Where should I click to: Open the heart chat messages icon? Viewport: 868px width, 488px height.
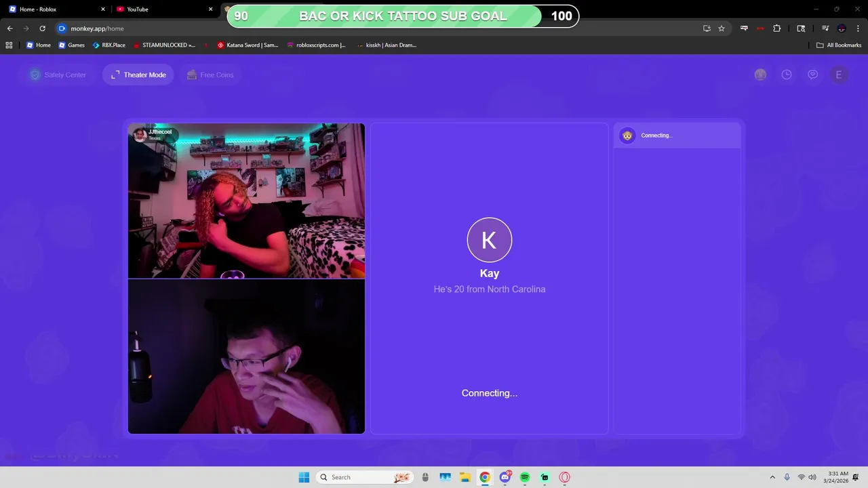[812, 75]
